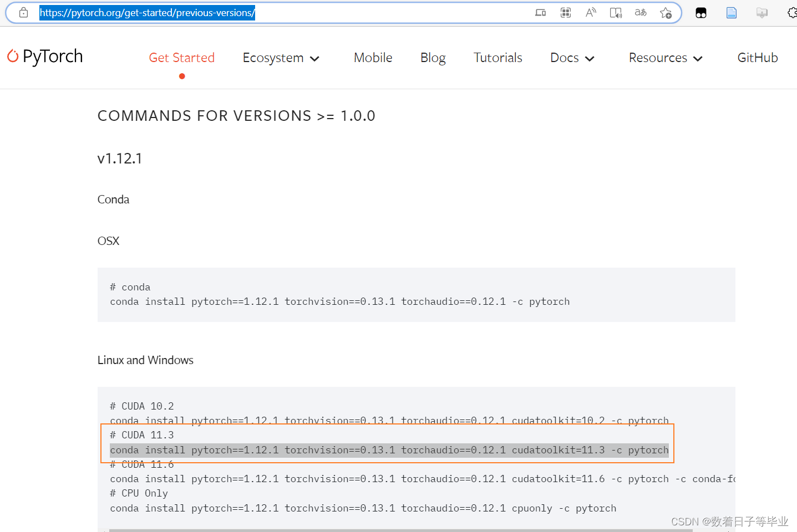This screenshot has height=532, width=797.
Task: Click the '# CUDA 11.3' comment line
Action: tap(142, 435)
